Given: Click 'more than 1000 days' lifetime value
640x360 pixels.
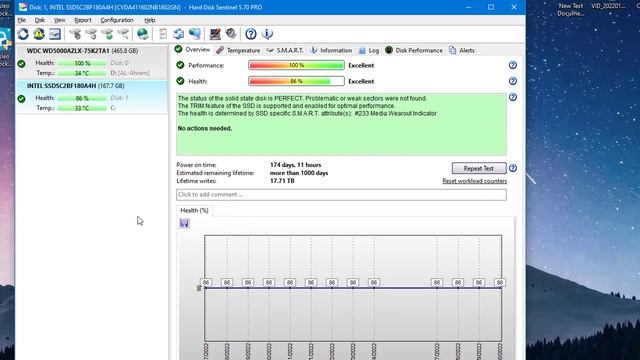Looking at the screenshot, I should [x=299, y=173].
